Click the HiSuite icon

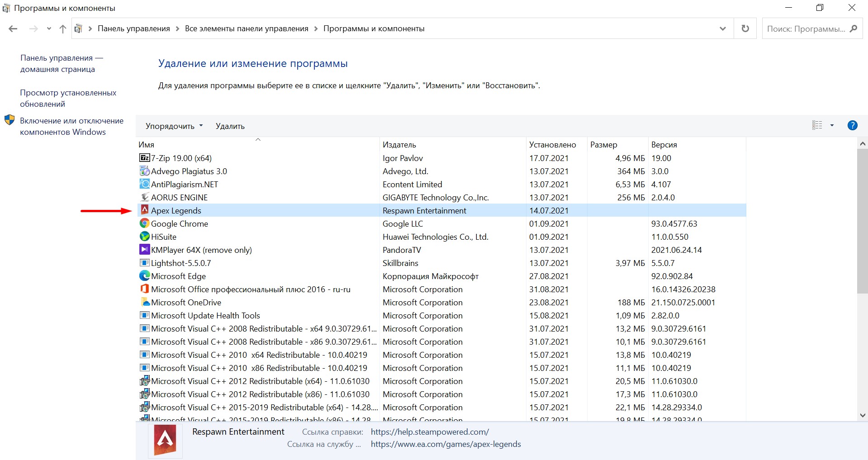pyautogui.click(x=145, y=237)
